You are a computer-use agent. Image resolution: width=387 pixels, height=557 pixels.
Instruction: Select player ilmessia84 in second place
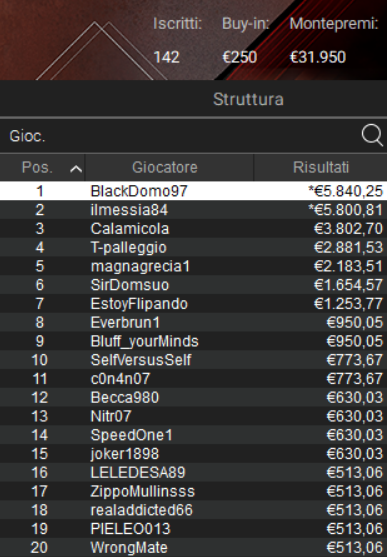(193, 210)
